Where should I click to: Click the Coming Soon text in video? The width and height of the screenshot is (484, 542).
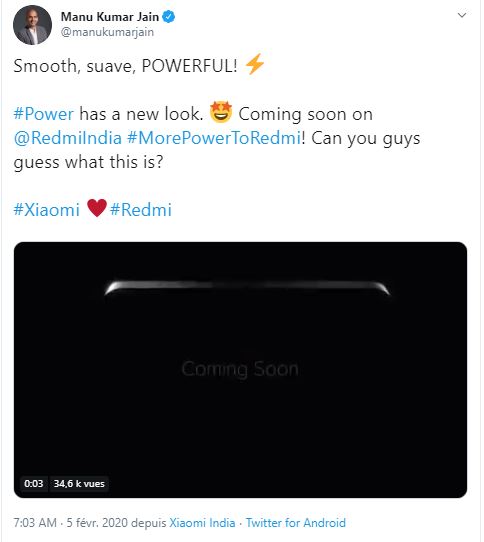240,369
